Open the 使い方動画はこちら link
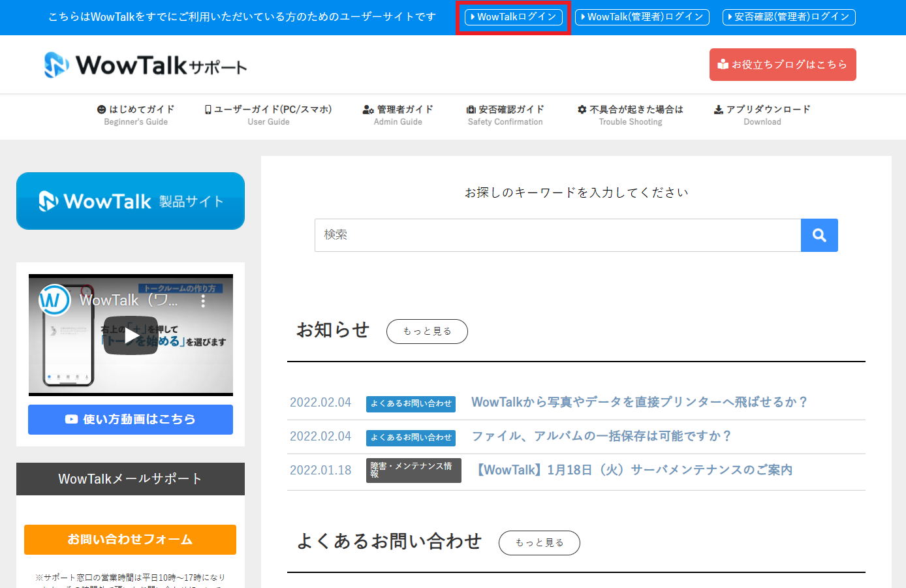The image size is (906, 588). pos(131,420)
